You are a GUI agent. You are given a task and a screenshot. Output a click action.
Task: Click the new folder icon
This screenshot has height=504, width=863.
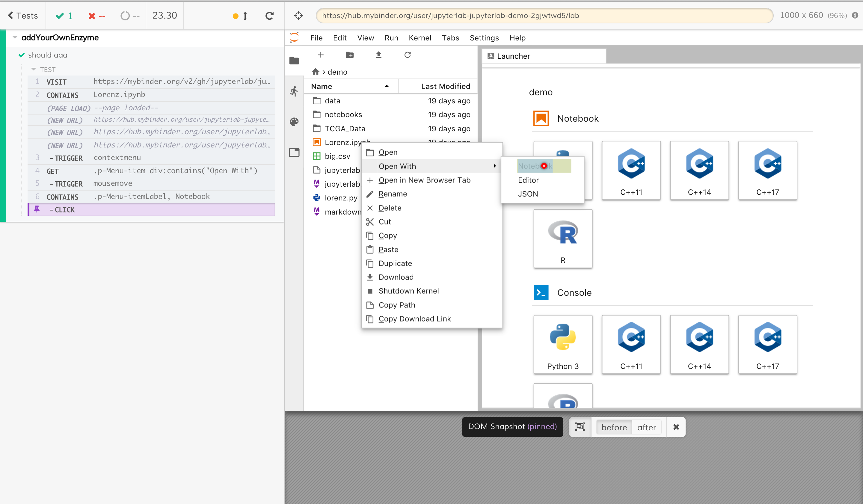point(349,55)
